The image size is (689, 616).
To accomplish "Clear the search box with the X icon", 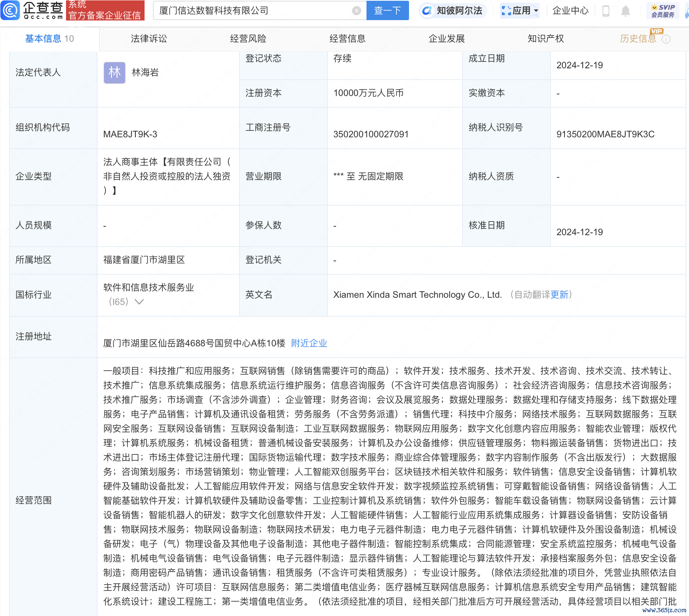I will coord(356,11).
